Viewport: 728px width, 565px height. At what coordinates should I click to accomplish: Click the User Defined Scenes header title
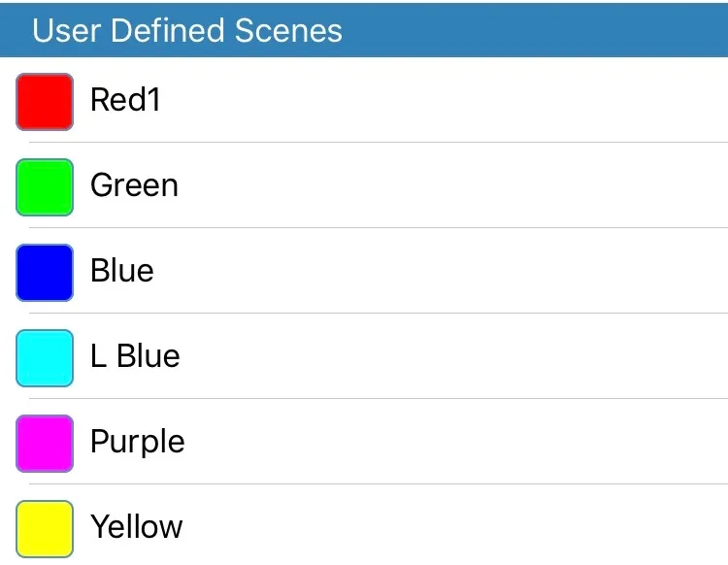tap(187, 30)
